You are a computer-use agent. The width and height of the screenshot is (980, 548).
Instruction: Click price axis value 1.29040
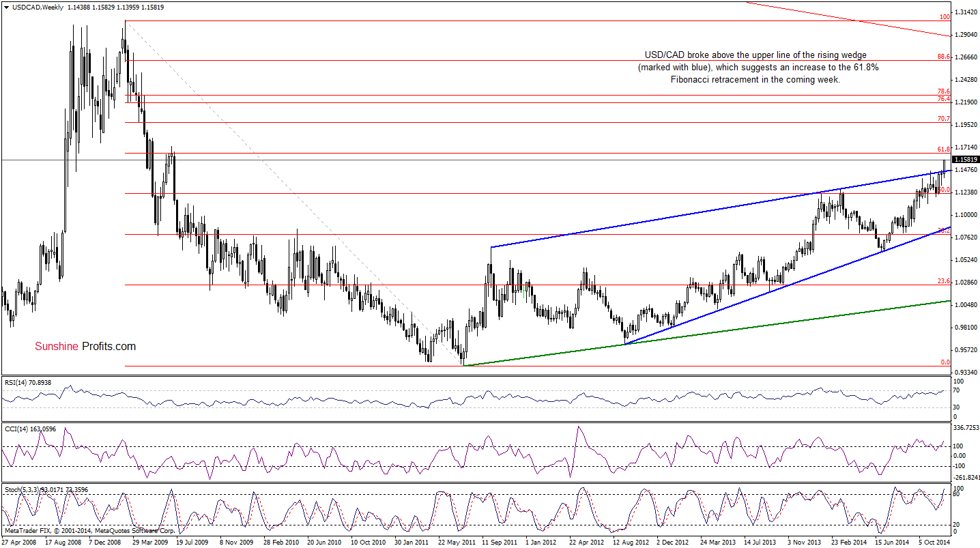tap(966, 34)
